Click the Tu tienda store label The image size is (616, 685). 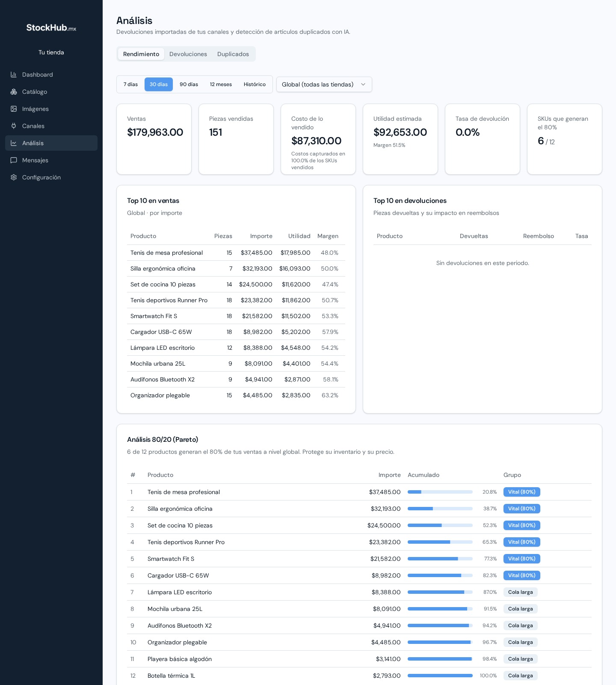pos(51,52)
